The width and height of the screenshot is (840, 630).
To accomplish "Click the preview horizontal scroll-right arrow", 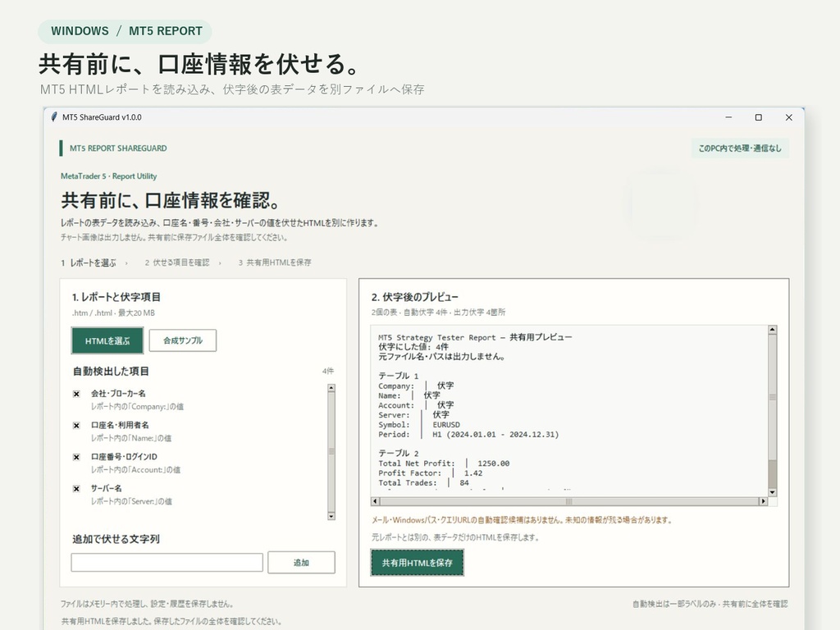I will click(764, 501).
